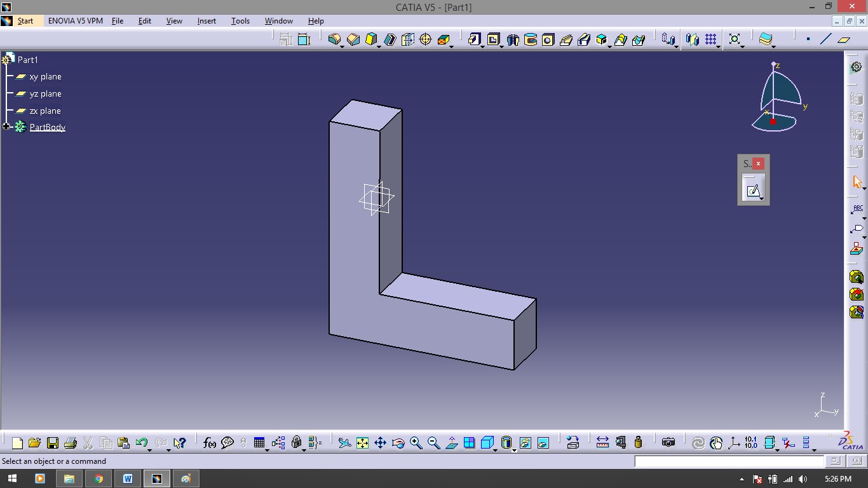Click the Zoom In magnifier icon
The height and width of the screenshot is (488, 868).
point(416,443)
